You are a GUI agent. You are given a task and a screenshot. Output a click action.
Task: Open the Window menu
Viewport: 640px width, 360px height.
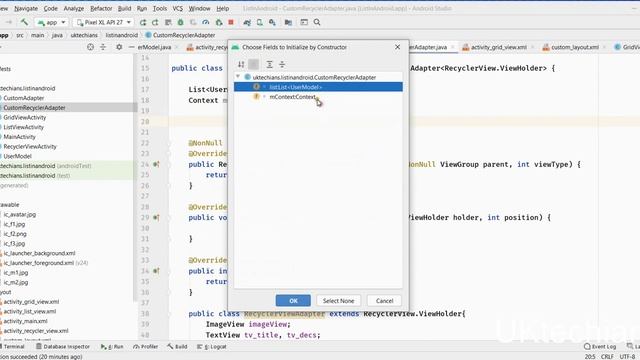point(199,8)
